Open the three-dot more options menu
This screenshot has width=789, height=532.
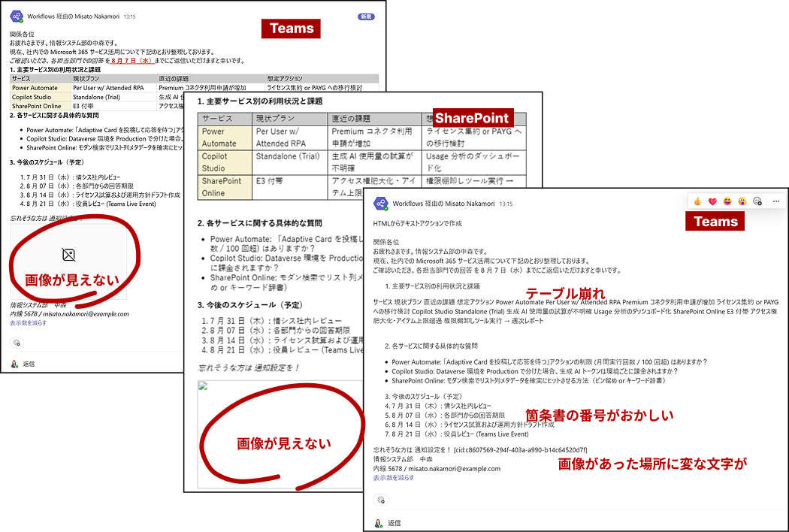tap(775, 201)
